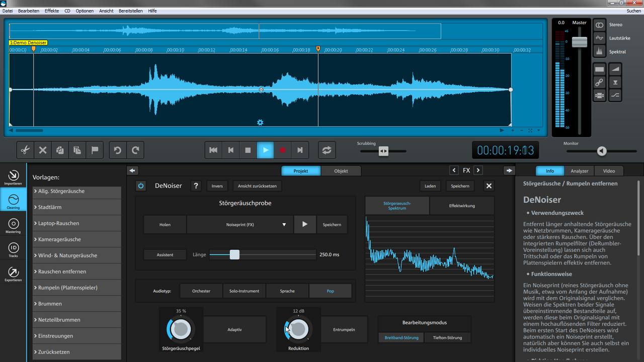Toggle DeNoiser power button
This screenshot has width=644, height=362.
click(141, 186)
